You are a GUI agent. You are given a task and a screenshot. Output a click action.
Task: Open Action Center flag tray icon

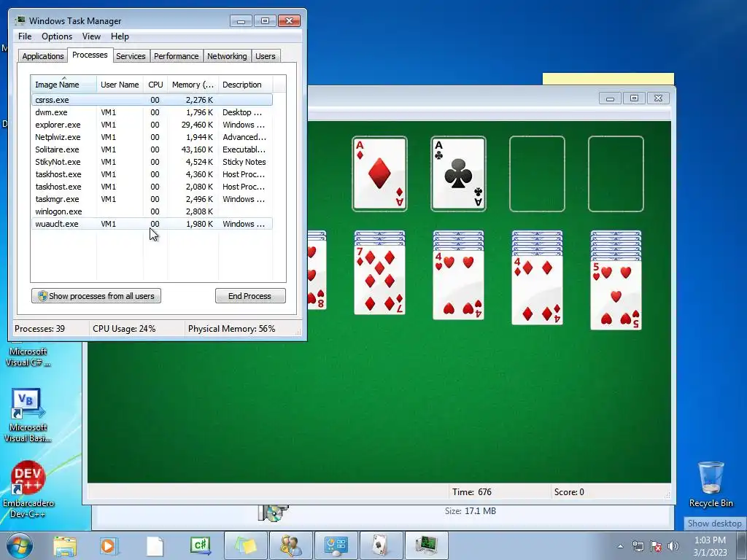656,546
